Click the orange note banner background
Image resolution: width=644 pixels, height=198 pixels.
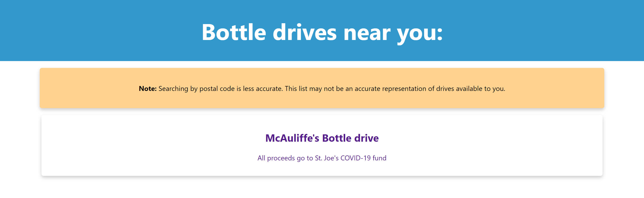pos(322,75)
